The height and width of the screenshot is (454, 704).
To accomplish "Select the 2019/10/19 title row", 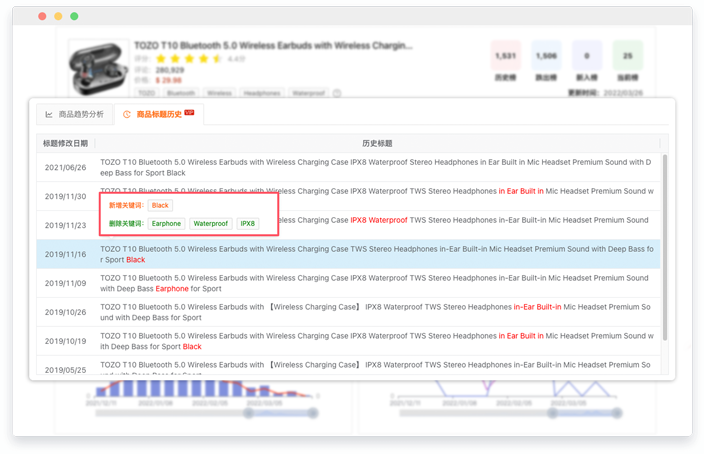I will 348,341.
